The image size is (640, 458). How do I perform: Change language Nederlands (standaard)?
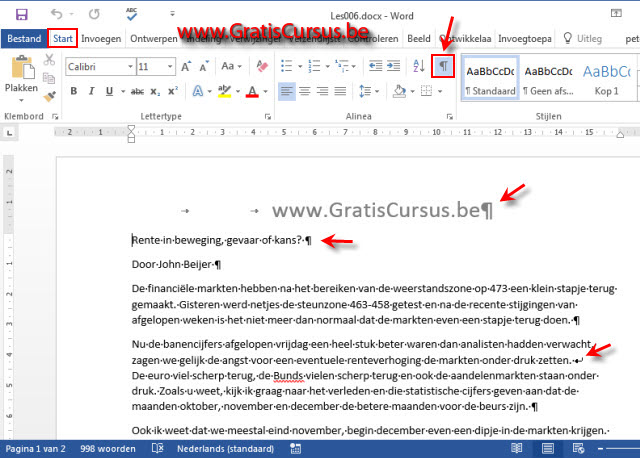(225, 449)
